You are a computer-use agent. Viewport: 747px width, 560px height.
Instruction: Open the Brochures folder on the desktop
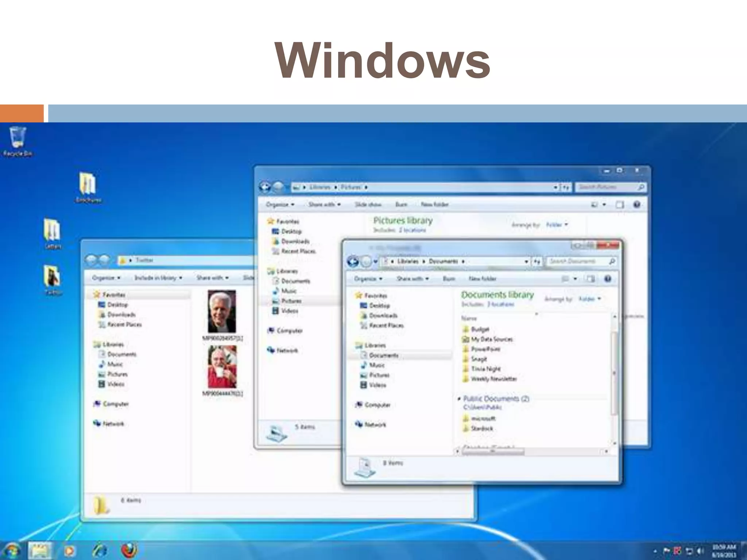(x=88, y=187)
